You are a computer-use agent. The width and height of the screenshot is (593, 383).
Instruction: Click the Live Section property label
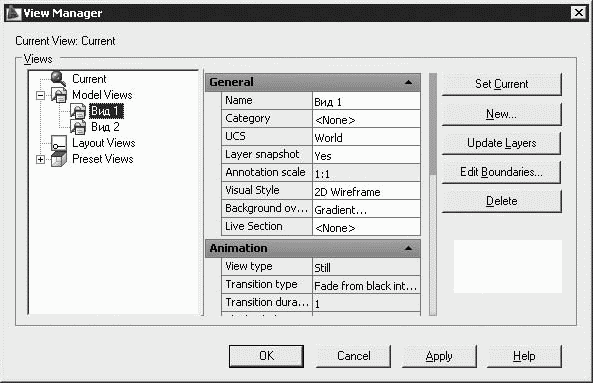[x=254, y=226]
